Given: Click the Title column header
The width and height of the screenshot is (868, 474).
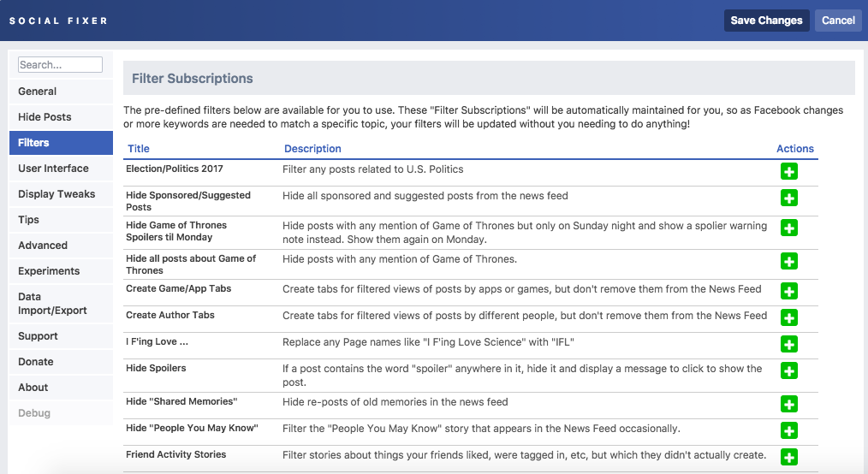Looking at the screenshot, I should tap(139, 149).
